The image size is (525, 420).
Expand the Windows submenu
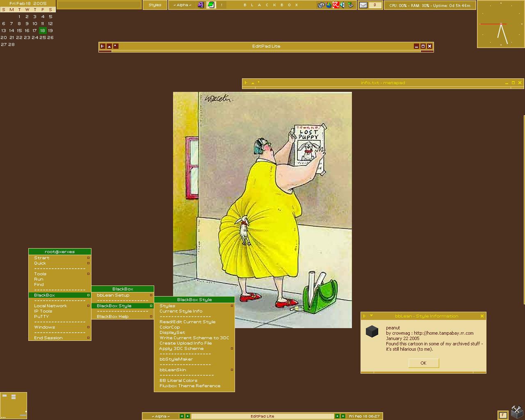(60, 327)
